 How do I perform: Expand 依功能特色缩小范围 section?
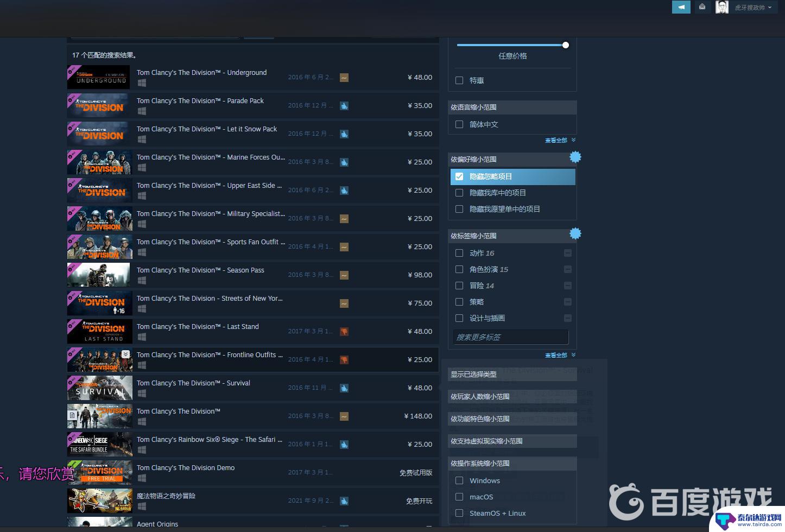[512, 419]
